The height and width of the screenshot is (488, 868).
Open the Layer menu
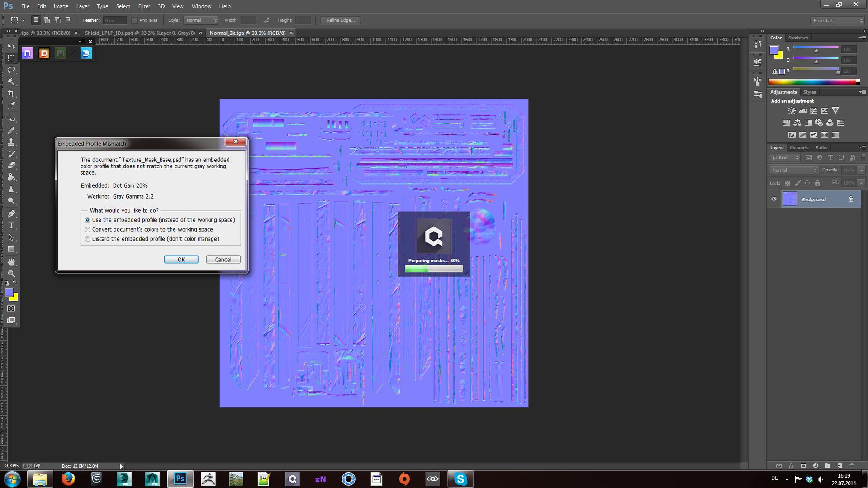coord(82,6)
